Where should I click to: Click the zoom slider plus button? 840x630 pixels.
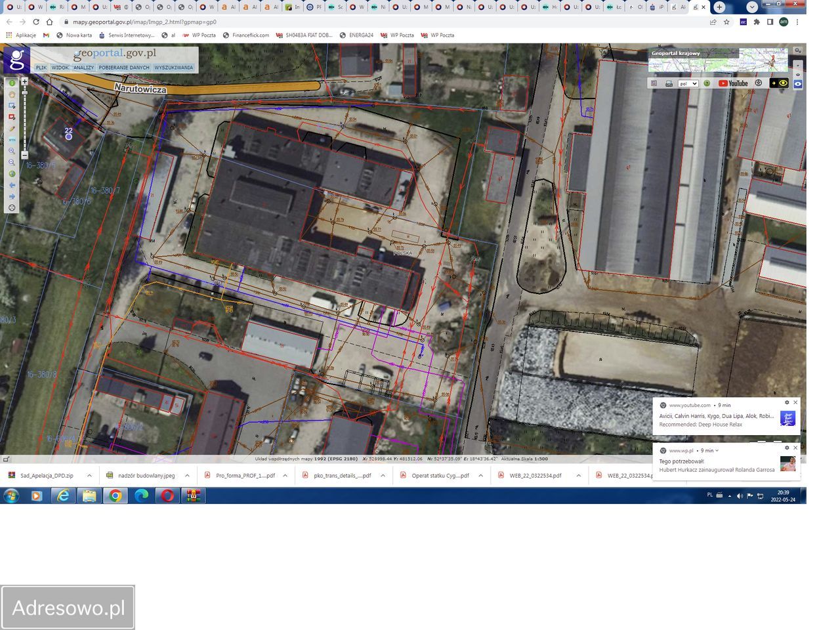click(x=24, y=82)
